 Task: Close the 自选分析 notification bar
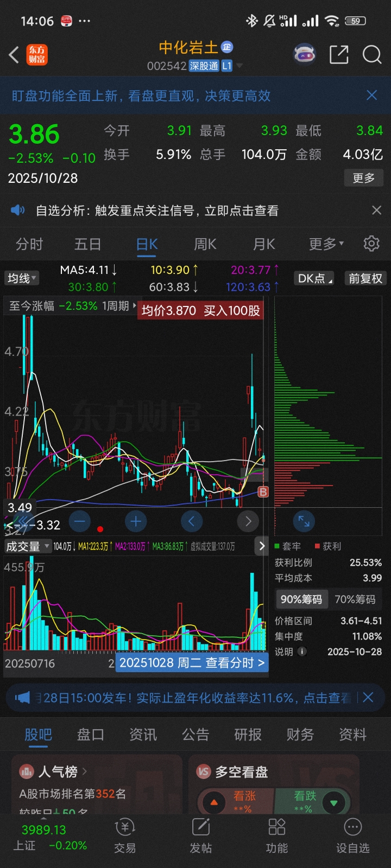coord(377,210)
